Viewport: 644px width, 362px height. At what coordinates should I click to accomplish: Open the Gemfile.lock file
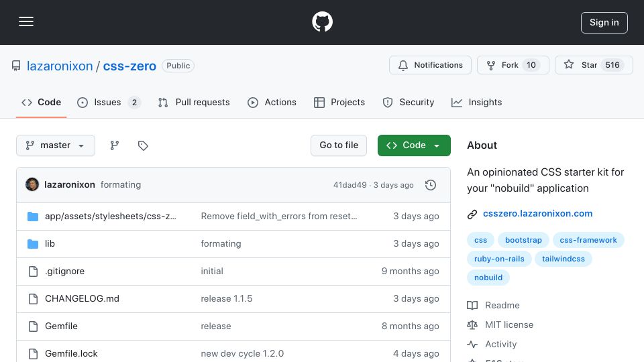(71, 354)
